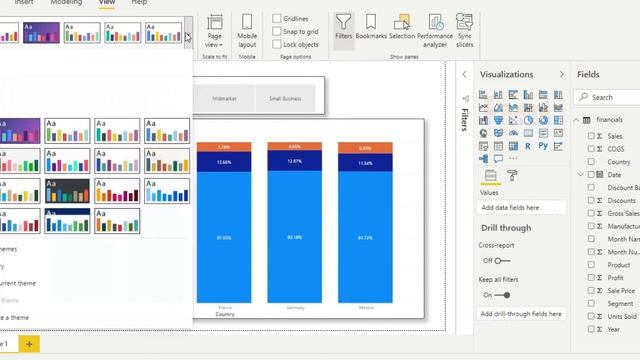640x360 pixels.
Task: Open the Bookmarks pane
Action: click(x=371, y=27)
